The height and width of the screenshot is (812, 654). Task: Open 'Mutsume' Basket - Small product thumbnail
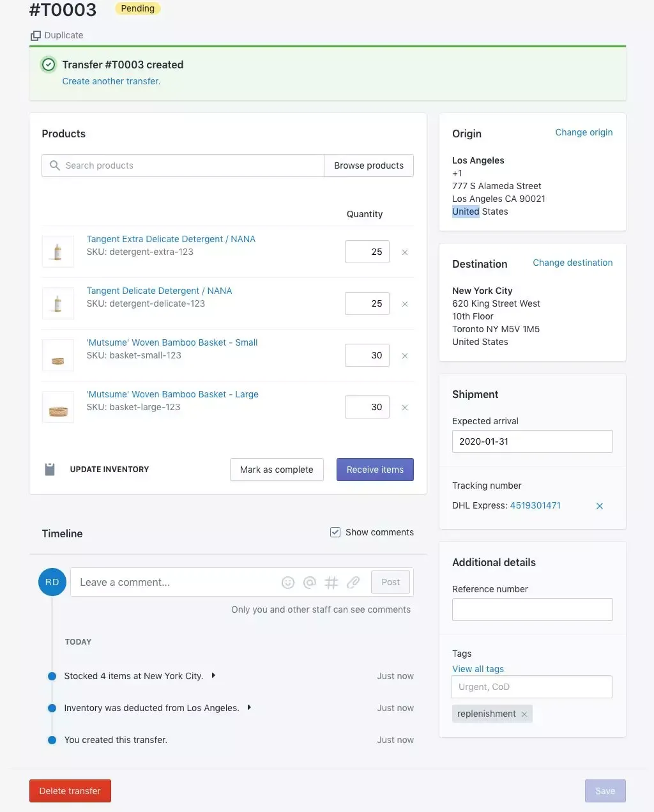tap(58, 355)
